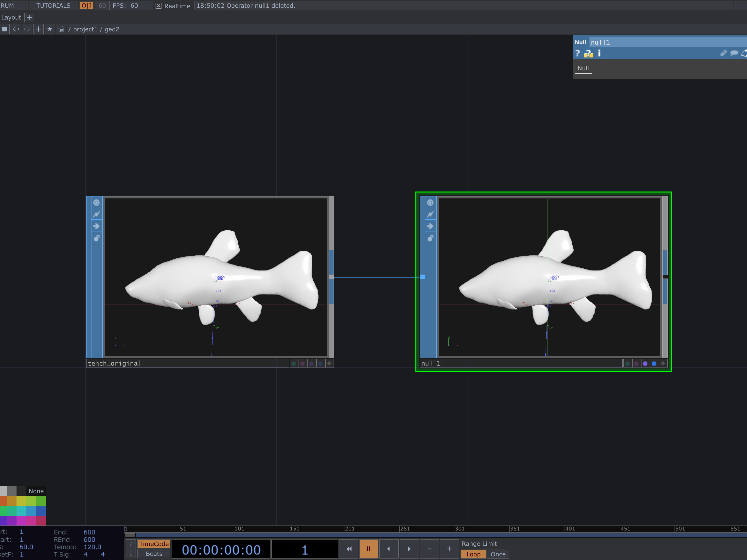Screen dimensions: 747x560
Task: Pick the green node color swatch
Action: point(41,501)
